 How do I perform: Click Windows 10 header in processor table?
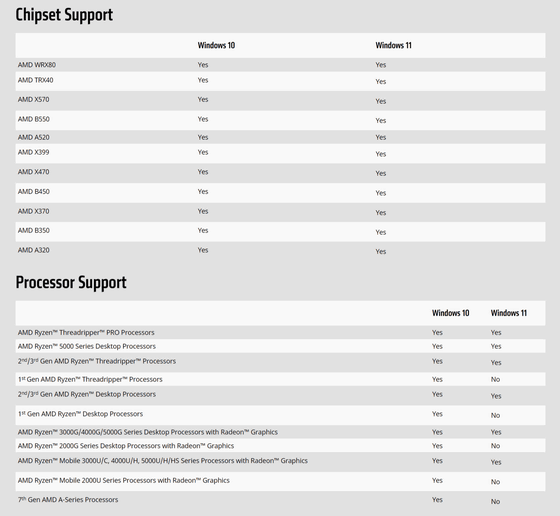(450, 313)
